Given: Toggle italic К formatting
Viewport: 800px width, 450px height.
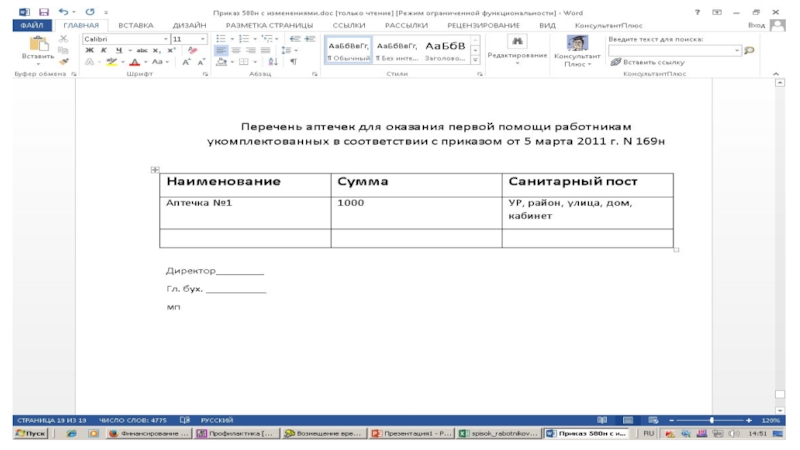Looking at the screenshot, I should coord(103,50).
